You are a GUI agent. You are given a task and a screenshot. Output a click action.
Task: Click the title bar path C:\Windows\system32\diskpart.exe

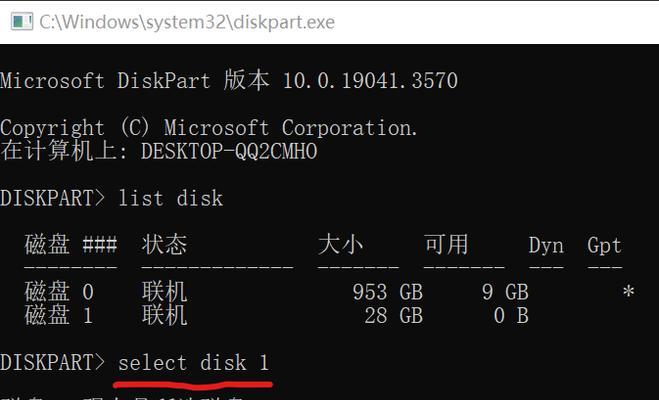(187, 22)
